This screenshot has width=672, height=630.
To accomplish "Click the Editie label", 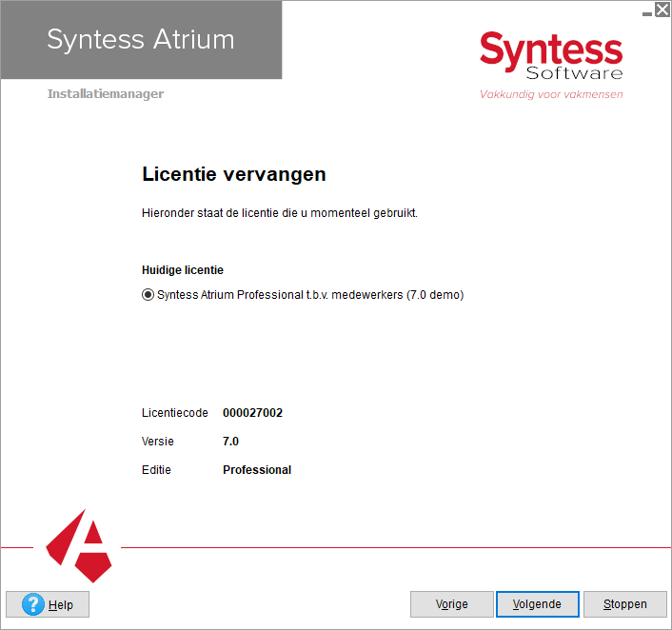I will [156, 470].
